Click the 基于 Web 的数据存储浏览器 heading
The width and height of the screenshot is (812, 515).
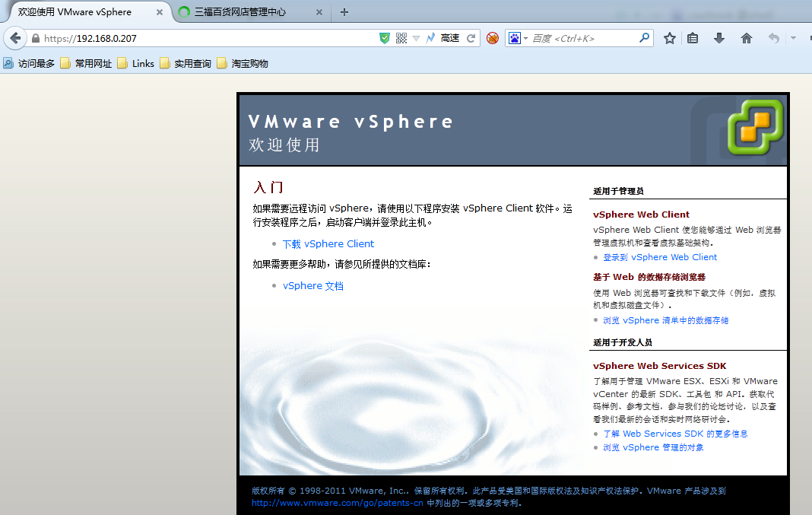tap(649, 277)
